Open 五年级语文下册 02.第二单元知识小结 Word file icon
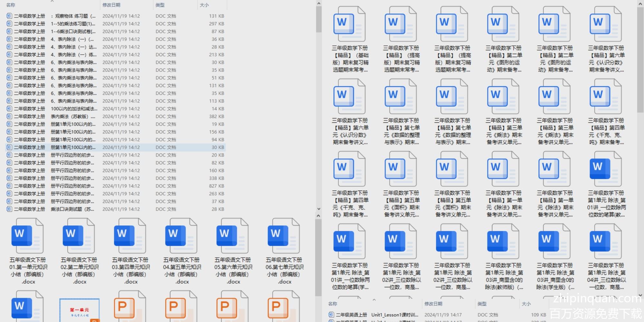The image size is (644, 322). point(79,236)
